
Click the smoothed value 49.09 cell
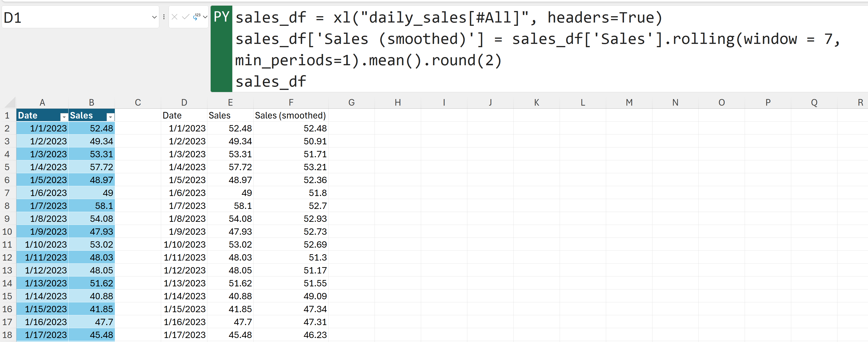coord(315,296)
